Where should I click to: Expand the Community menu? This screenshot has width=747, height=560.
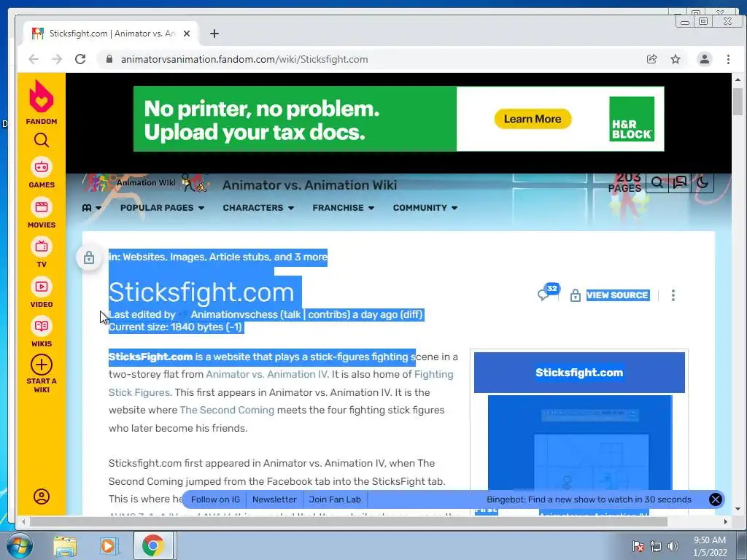pyautogui.click(x=425, y=208)
